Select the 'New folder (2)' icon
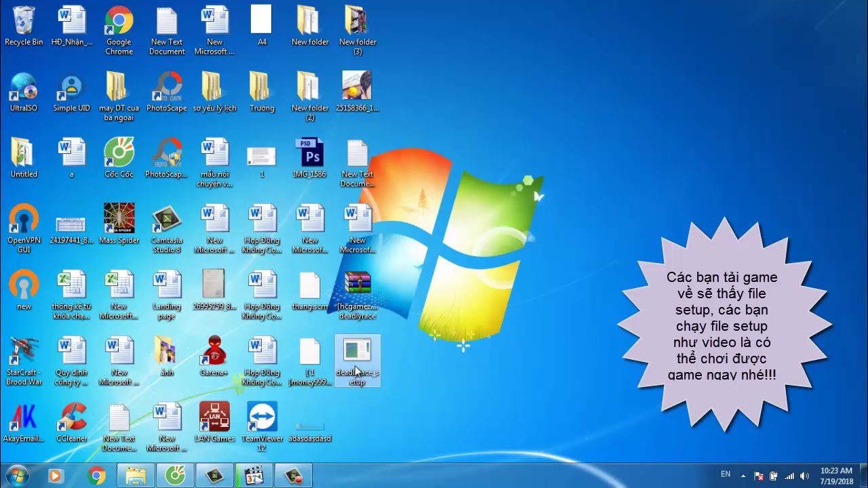The image size is (868, 488). point(310,96)
